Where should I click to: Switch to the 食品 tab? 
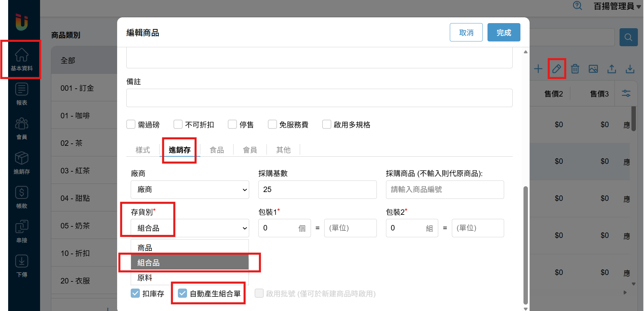(217, 150)
